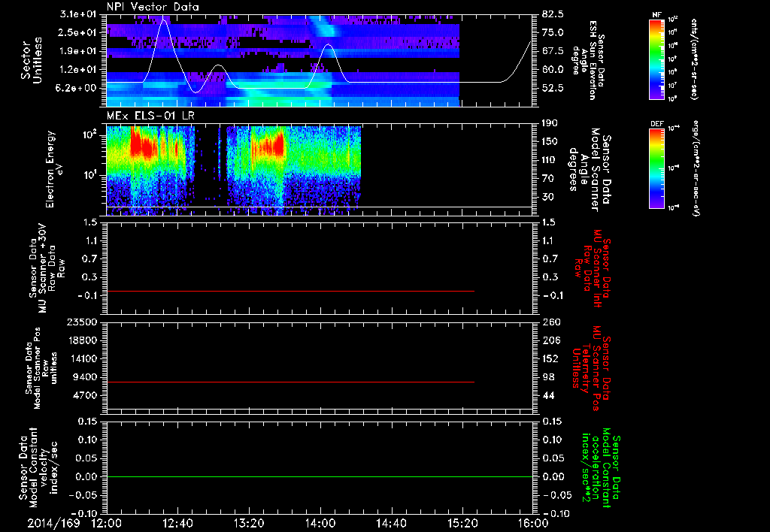The width and height of the screenshot is (770, 532).
Task: Click the 13:20 time tick label
Action: [x=249, y=523]
